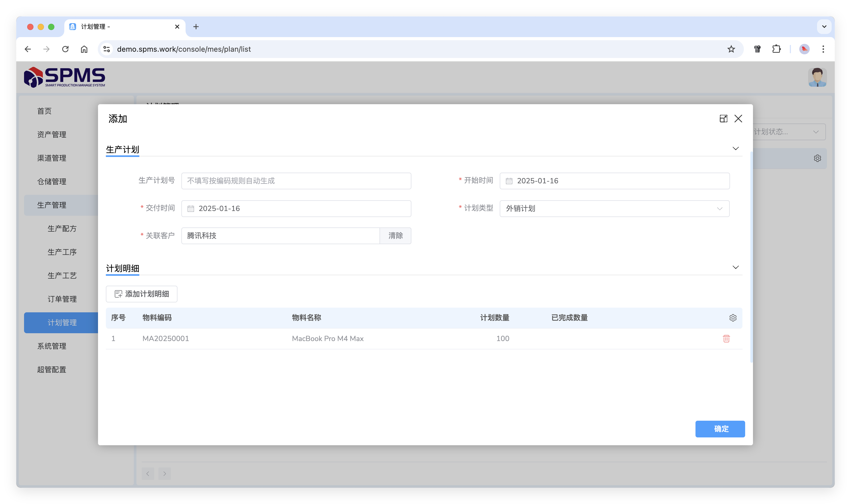Image resolution: width=851 pixels, height=504 pixels.
Task: Select 订单管理 submenu item
Action: 62,299
